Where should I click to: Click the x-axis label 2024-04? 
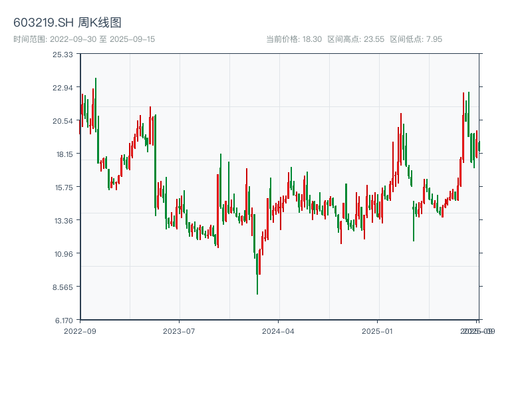point(278,331)
